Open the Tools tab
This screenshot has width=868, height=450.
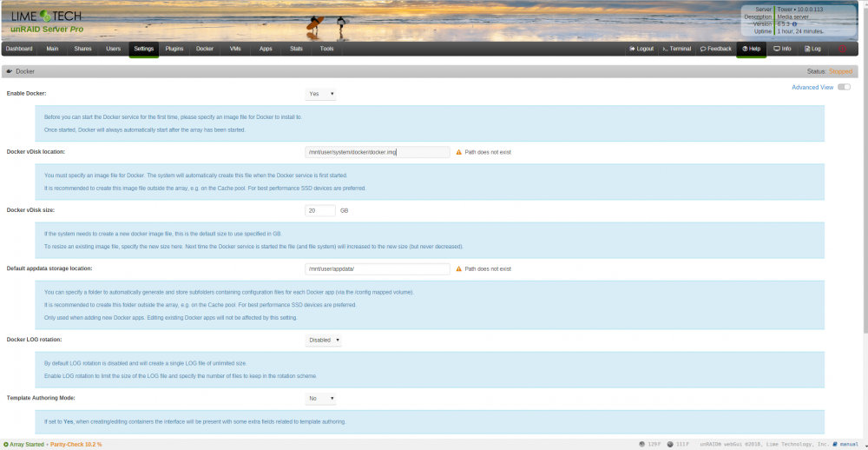[x=326, y=49]
